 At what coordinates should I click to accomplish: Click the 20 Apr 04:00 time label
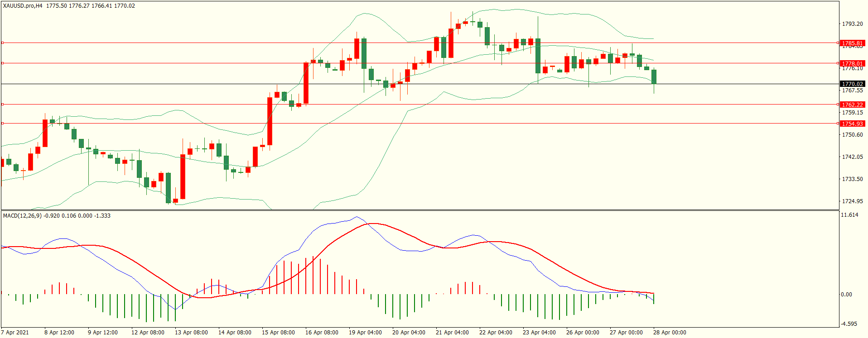(409, 333)
